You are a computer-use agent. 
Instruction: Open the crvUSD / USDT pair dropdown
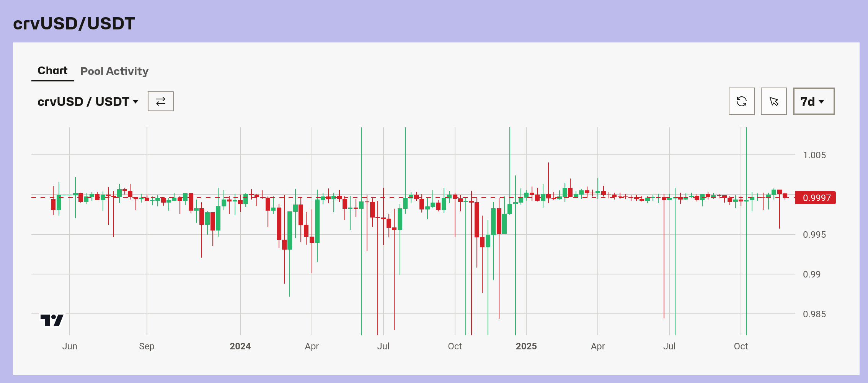click(x=88, y=102)
